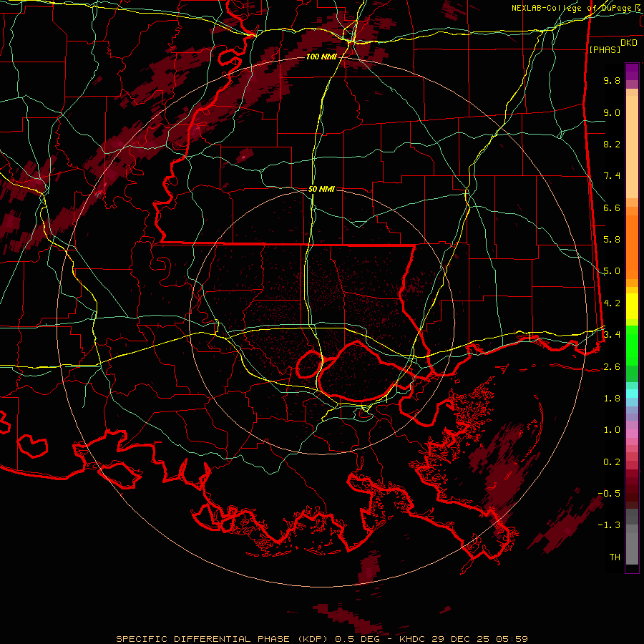Click the 100 NMI range ring label
This screenshot has width=644, height=644.
coord(321,57)
